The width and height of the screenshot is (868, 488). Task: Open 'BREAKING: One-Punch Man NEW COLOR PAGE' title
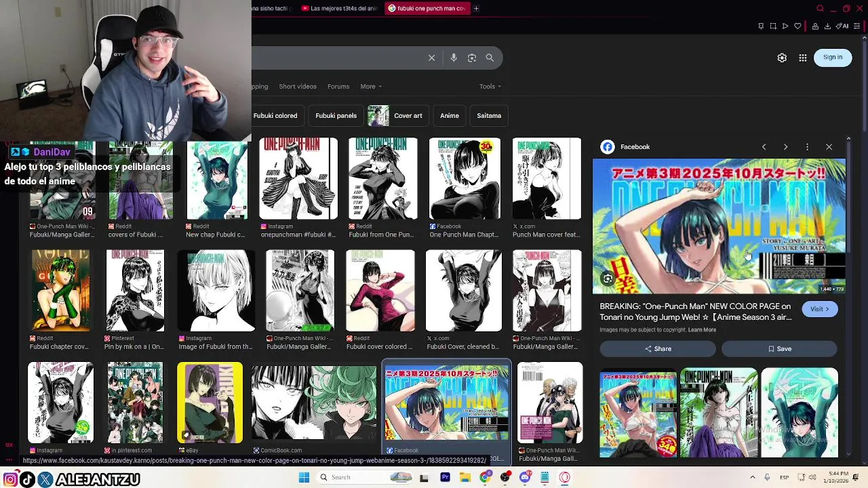[696, 312]
